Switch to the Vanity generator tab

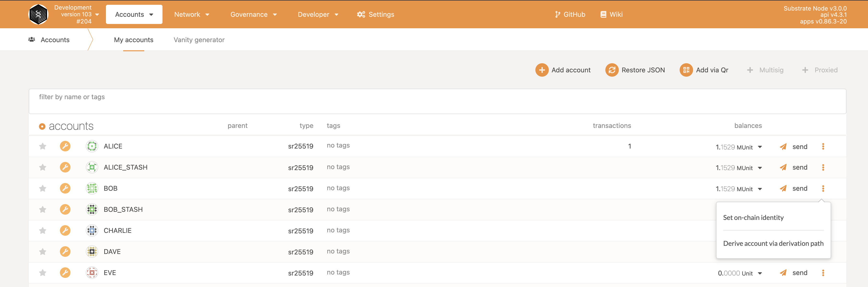click(x=199, y=40)
